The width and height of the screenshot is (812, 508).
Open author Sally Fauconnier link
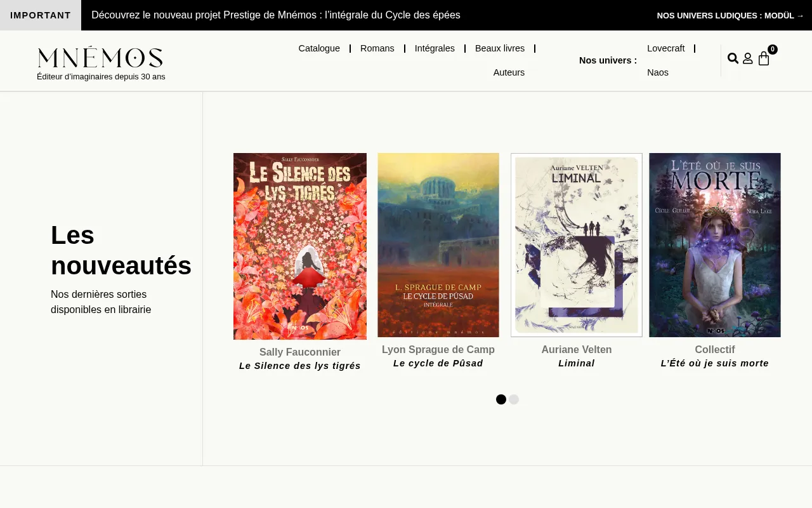click(300, 352)
